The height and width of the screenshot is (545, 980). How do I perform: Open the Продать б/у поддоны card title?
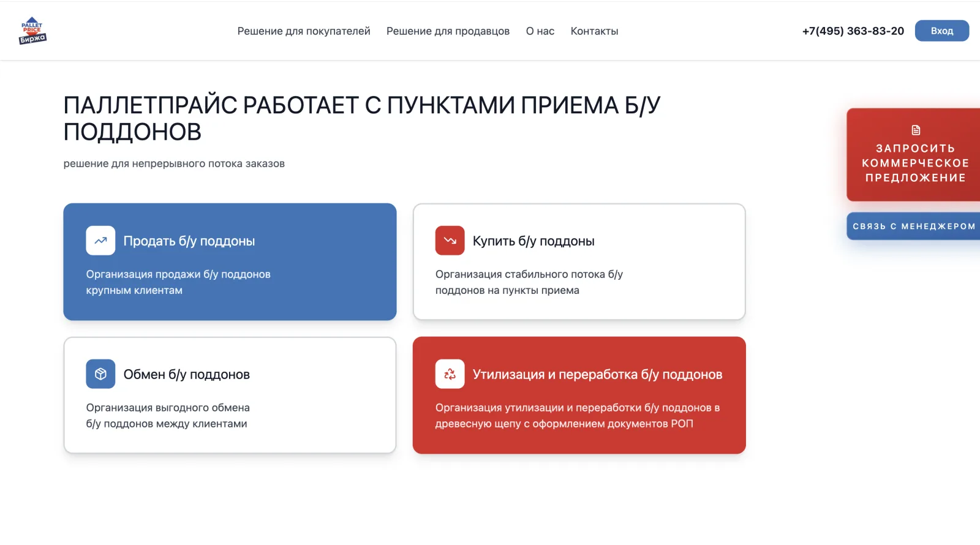point(189,241)
